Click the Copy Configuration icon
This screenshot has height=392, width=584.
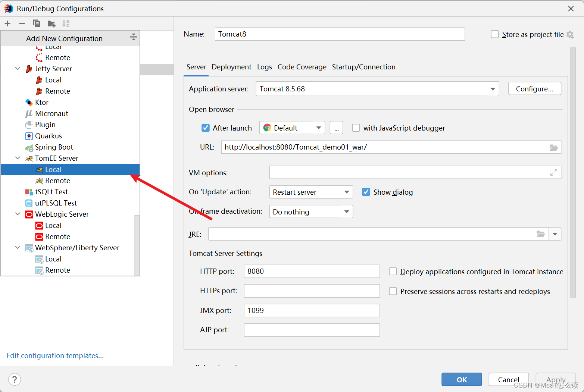pos(37,23)
